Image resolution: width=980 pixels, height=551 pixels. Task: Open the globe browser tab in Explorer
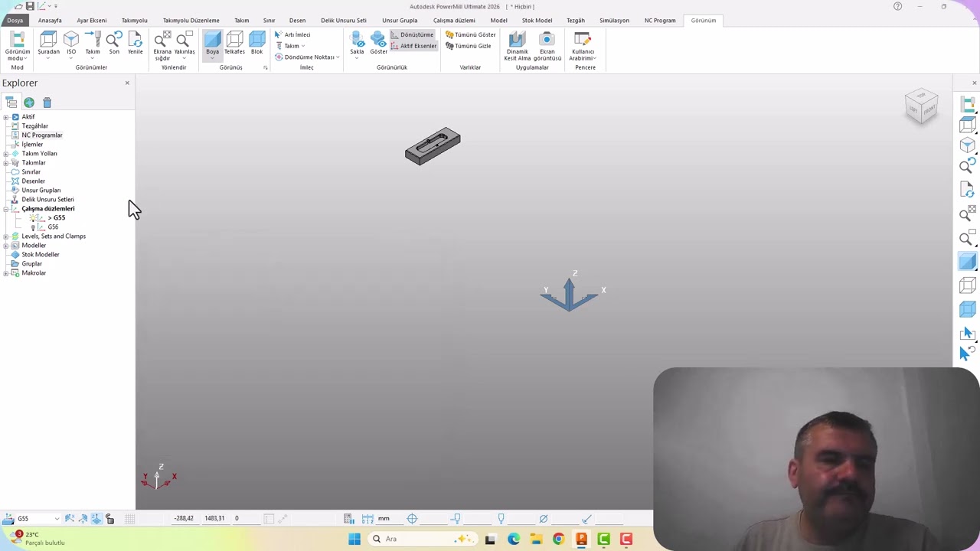pyautogui.click(x=29, y=103)
